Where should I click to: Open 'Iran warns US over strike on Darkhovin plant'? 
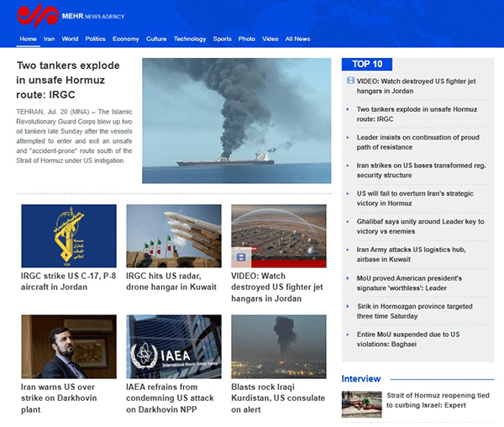point(59,398)
